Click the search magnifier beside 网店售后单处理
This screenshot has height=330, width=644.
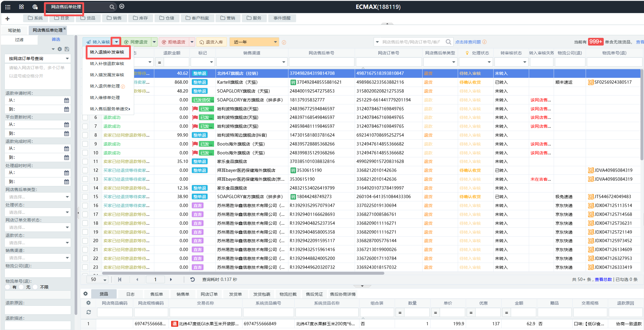112,7
